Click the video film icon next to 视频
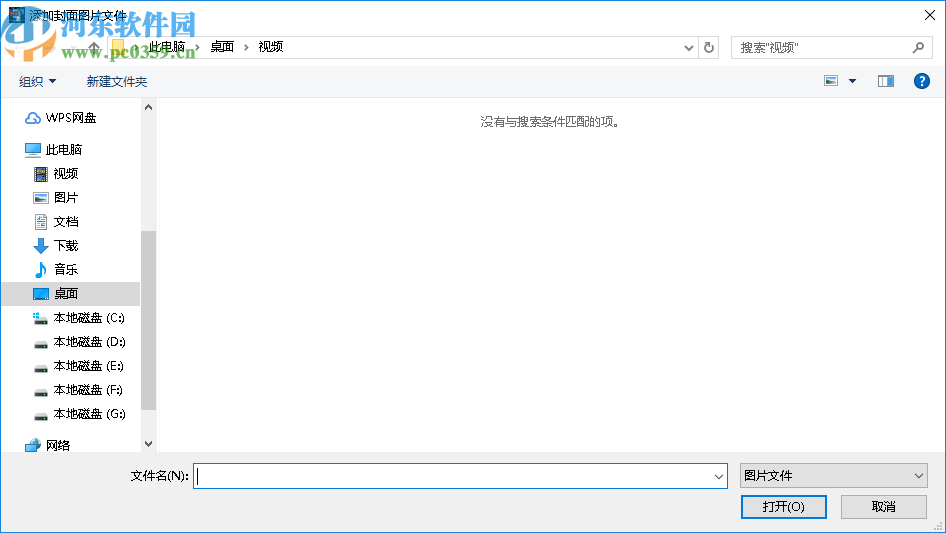The image size is (946, 533). point(40,174)
